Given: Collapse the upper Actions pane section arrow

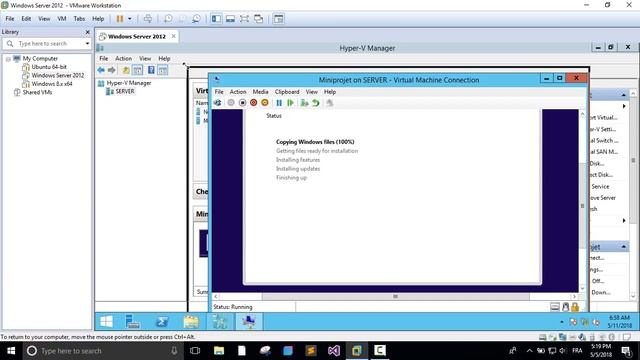Looking at the screenshot, I should tap(624, 95).
